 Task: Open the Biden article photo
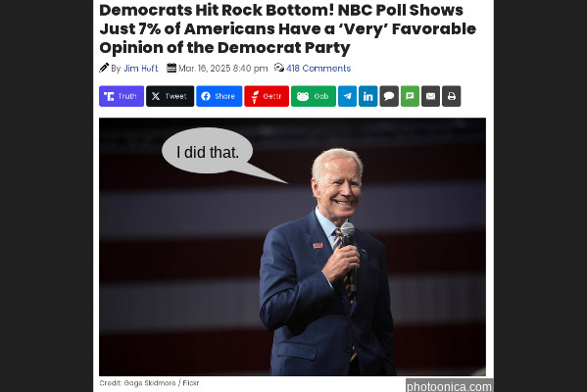click(292, 247)
